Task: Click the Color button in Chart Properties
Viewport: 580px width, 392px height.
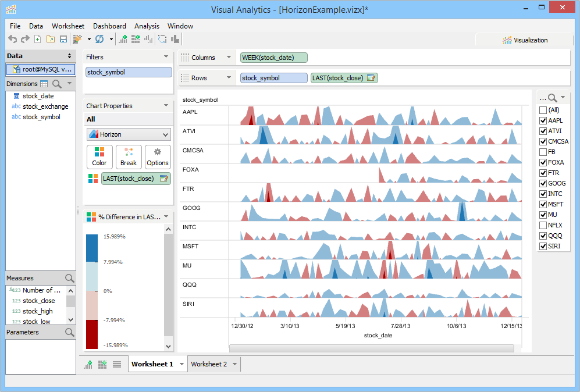Action: tap(99, 157)
